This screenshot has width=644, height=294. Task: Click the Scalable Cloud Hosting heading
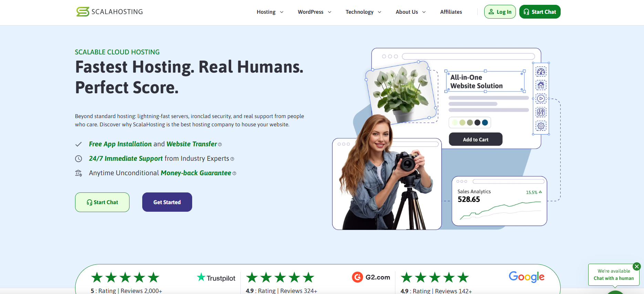[117, 52]
